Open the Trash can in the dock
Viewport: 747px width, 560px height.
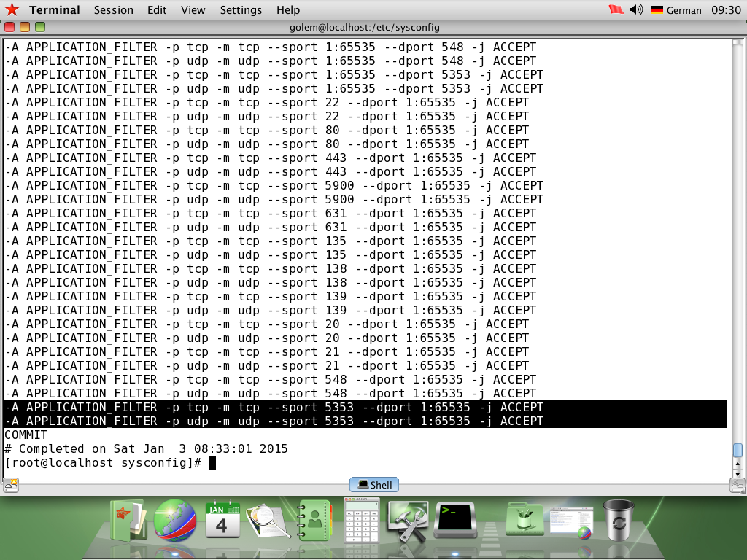coord(618,519)
